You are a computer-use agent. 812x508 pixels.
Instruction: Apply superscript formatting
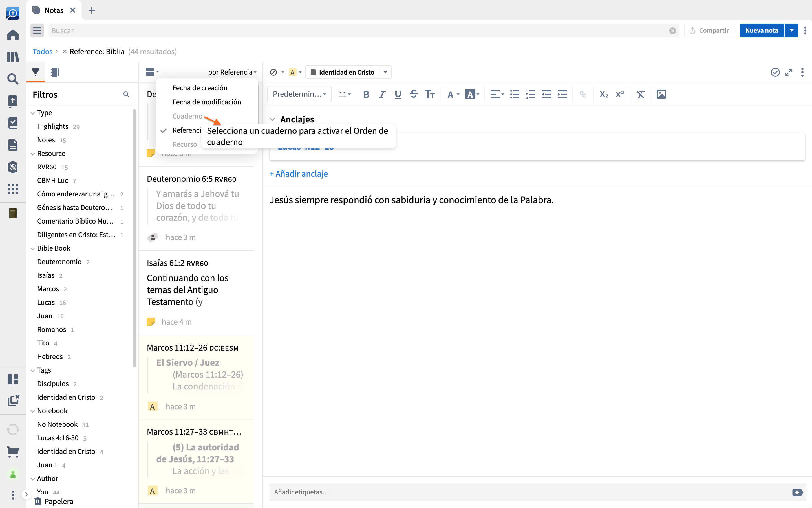pyautogui.click(x=619, y=95)
